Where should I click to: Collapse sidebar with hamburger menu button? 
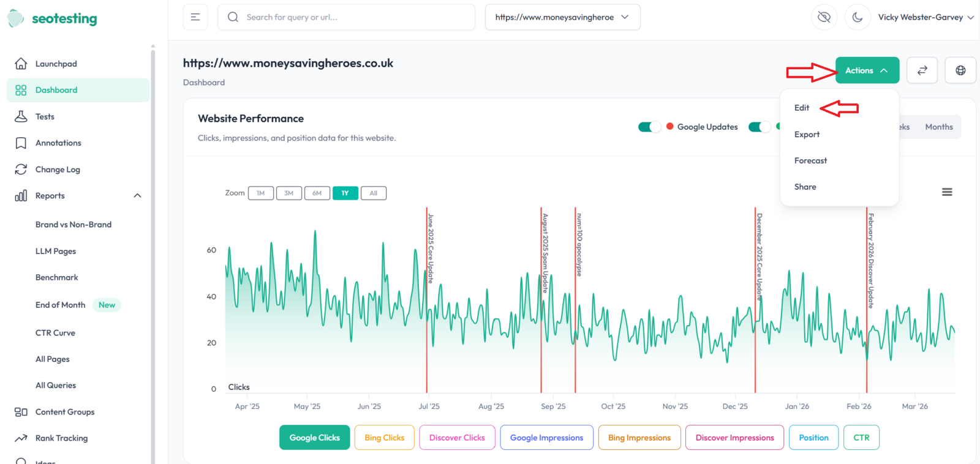(195, 17)
